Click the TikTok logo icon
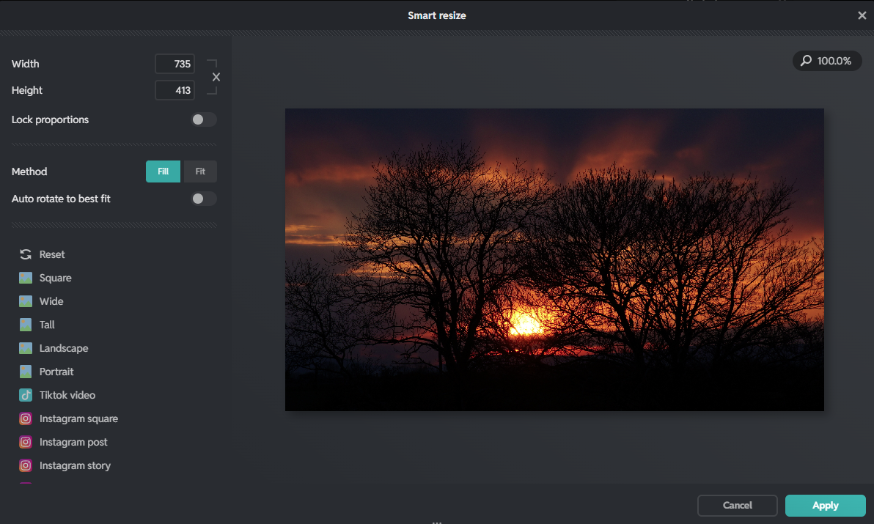 point(26,395)
